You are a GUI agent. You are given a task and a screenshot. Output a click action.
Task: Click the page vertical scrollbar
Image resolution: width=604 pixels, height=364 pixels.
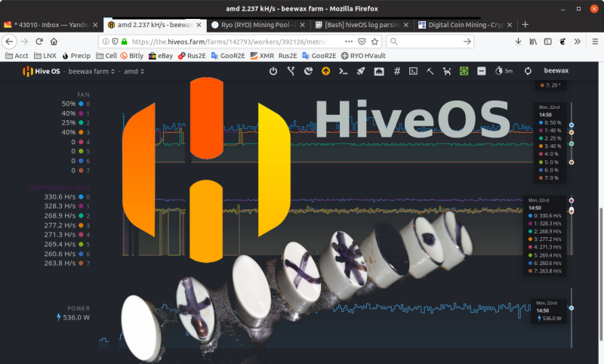[x=601, y=273]
